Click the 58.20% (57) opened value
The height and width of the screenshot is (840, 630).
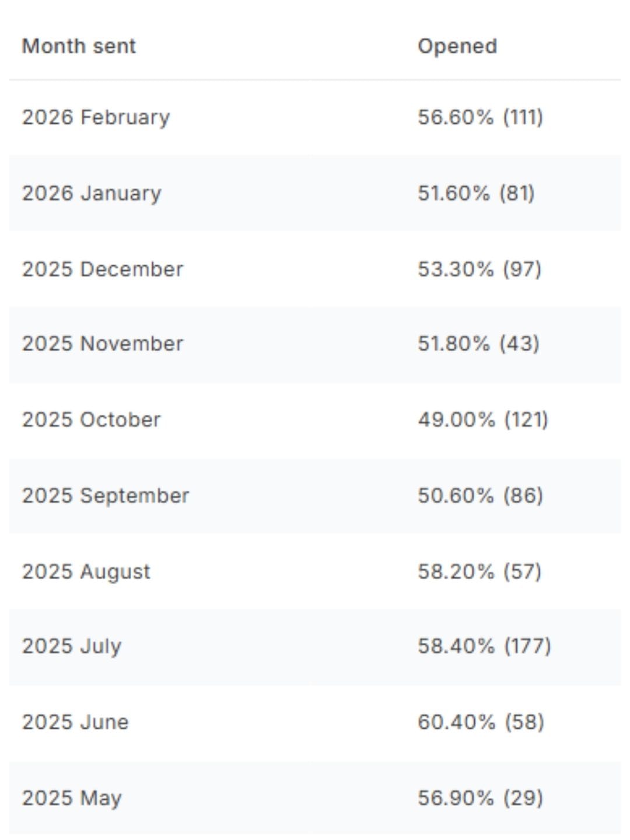click(x=480, y=571)
